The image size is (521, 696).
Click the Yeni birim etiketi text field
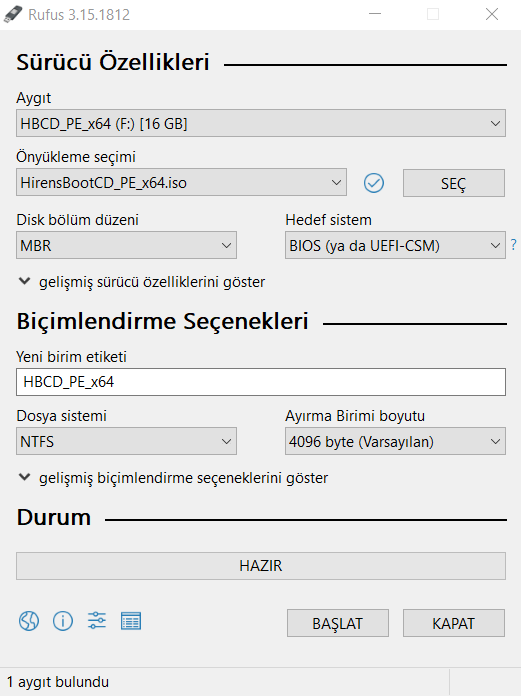tap(261, 382)
